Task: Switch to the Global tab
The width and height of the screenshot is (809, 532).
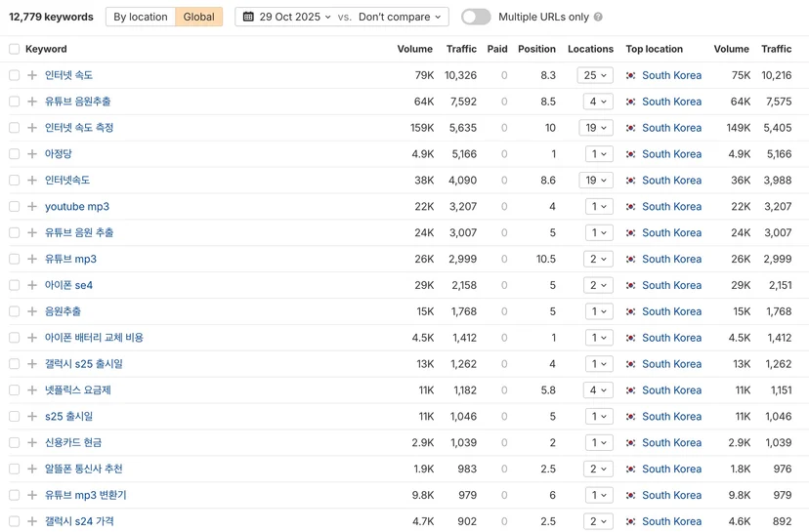Action: [198, 17]
